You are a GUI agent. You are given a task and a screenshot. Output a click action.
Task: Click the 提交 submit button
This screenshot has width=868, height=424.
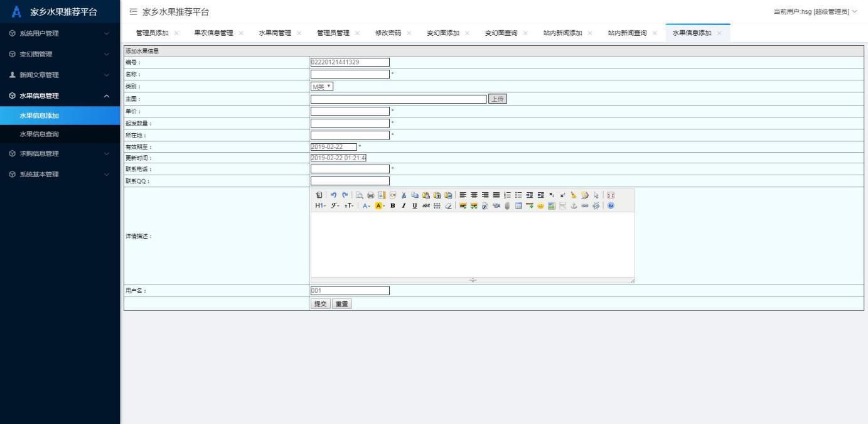coord(320,303)
